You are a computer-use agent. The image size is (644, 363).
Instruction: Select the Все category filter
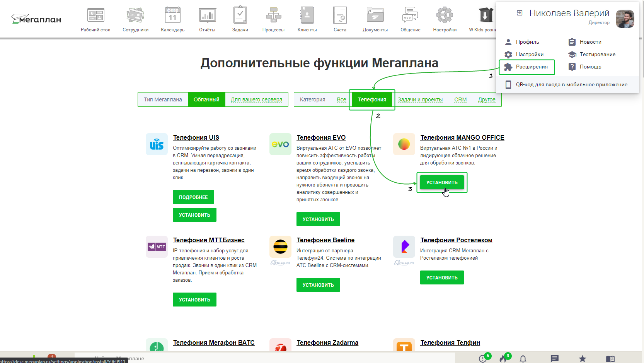[x=341, y=99]
